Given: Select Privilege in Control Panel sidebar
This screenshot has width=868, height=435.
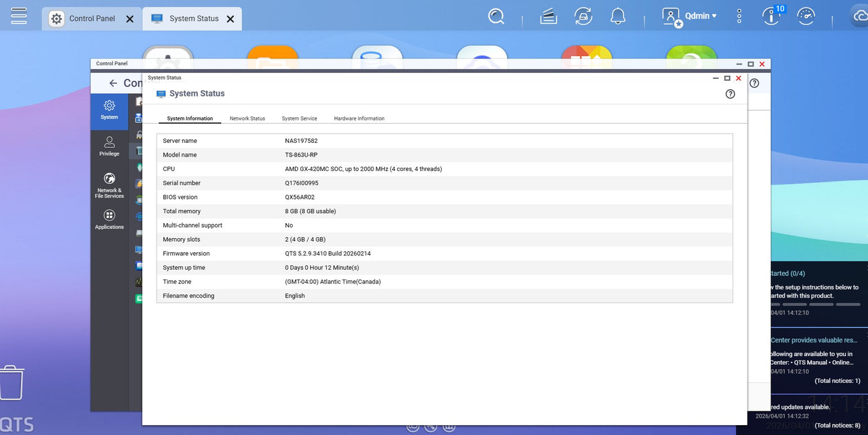Looking at the screenshot, I should point(109,147).
